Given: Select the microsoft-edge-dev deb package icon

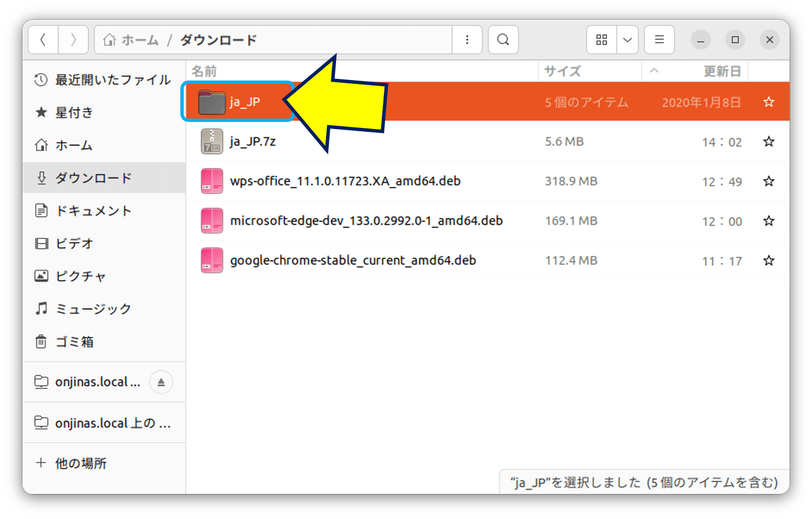Looking at the screenshot, I should tap(212, 221).
